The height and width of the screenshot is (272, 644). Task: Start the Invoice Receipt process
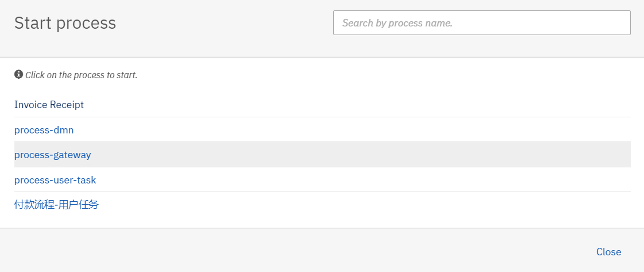(49, 105)
